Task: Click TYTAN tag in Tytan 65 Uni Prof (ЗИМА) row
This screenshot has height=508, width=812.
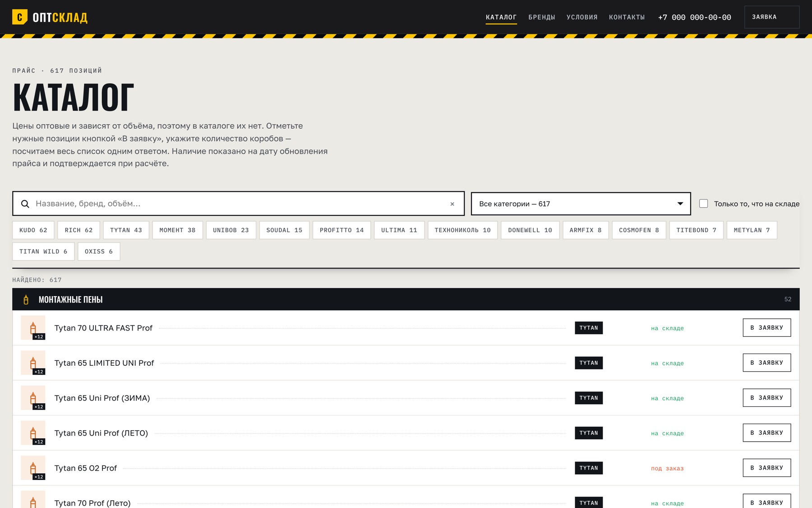Action: point(589,398)
